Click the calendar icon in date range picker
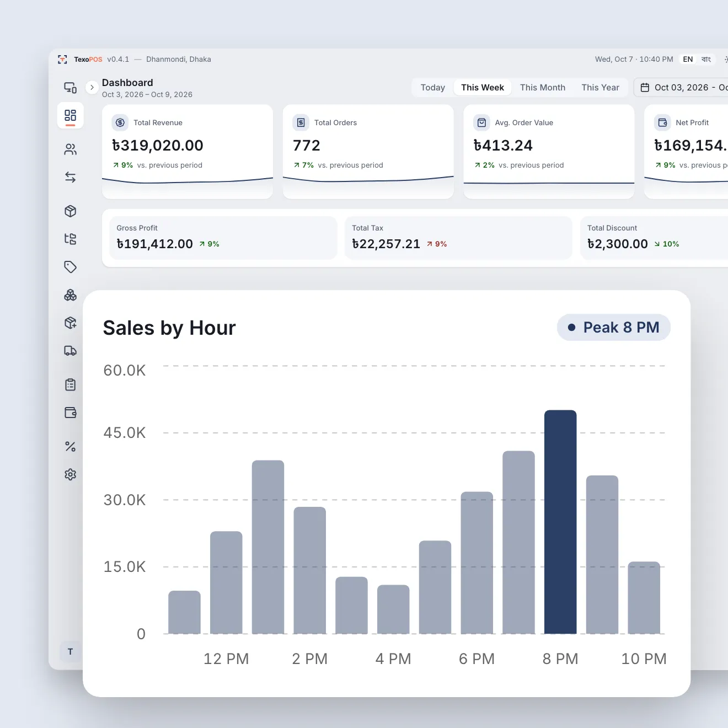This screenshot has height=728, width=728. point(645,88)
